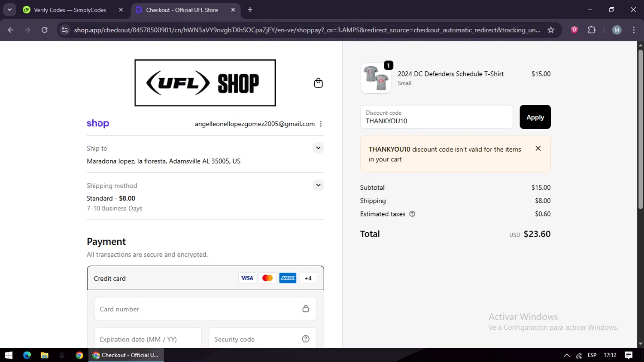
Task: Open the account options three-dot menu beside email
Action: [321, 124]
